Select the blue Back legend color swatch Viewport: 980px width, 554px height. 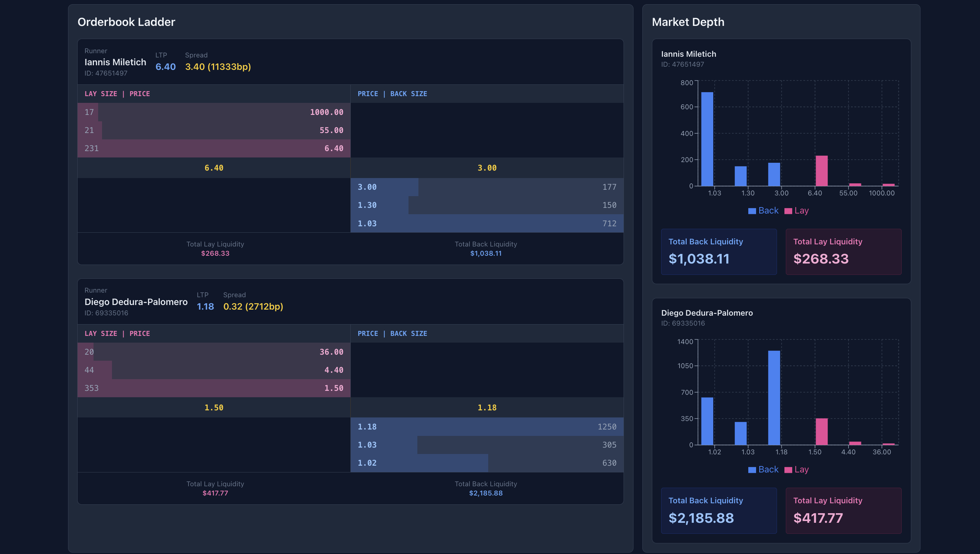coord(752,210)
